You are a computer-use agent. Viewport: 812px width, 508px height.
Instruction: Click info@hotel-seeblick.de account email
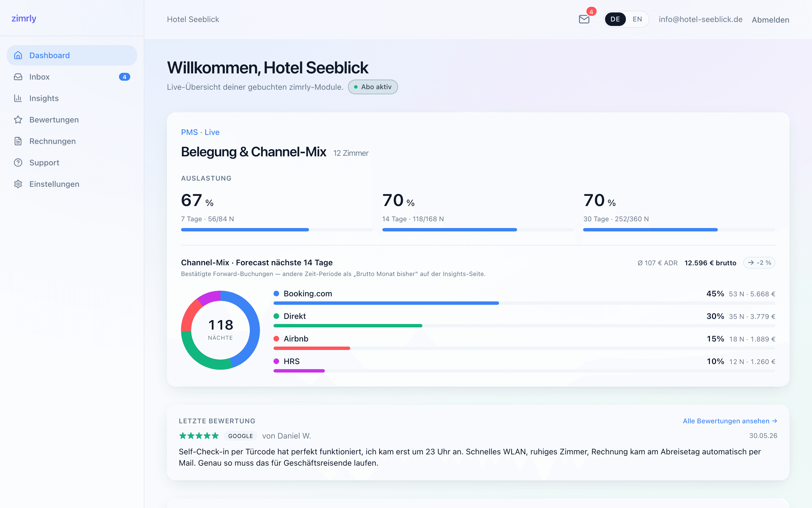point(700,19)
